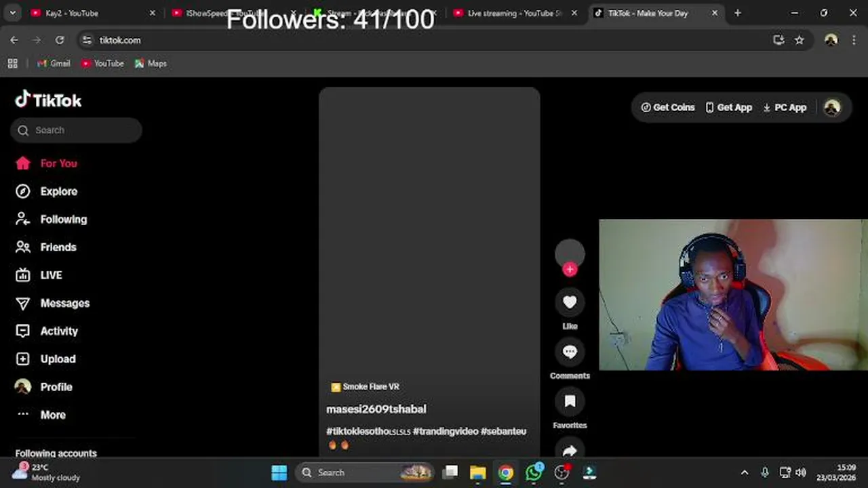This screenshot has width=868, height=488.
Task: Switch to Live streaming YouTube tab
Action: click(515, 13)
